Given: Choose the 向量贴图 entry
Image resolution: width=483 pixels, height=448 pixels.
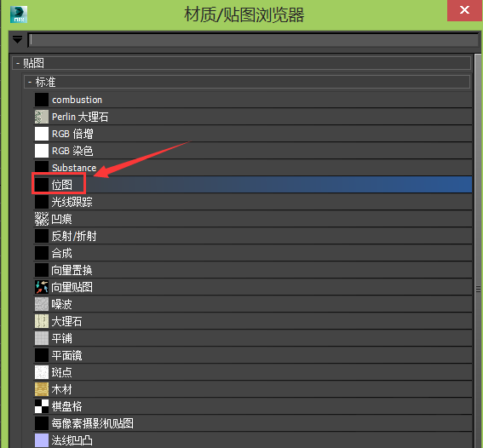Looking at the screenshot, I should [253, 287].
